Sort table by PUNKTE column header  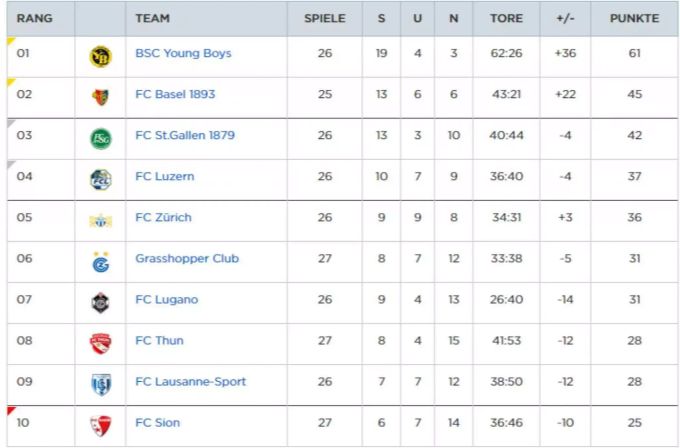[634, 18]
